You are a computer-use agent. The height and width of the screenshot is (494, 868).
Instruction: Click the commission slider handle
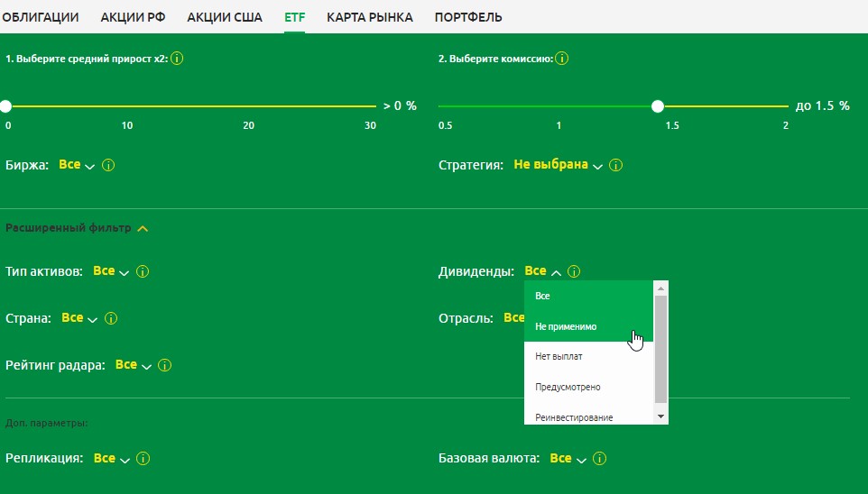tap(658, 106)
